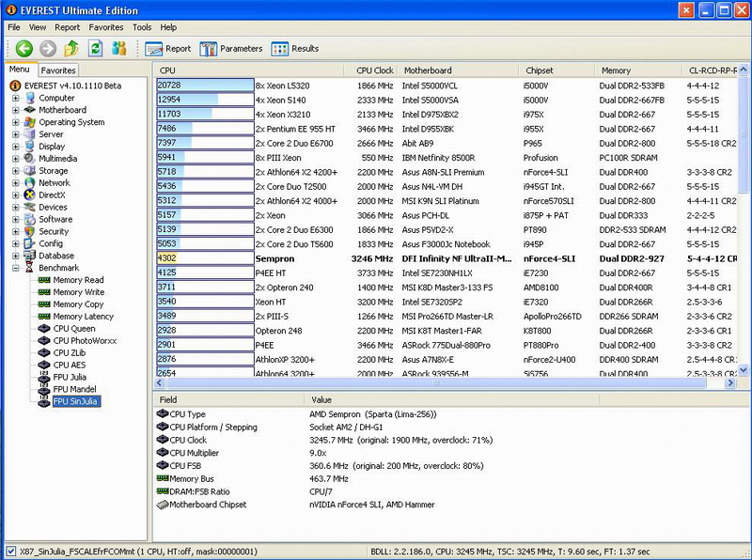The image size is (752, 560).
Task: Click the Server icon in tree
Action: [30, 134]
